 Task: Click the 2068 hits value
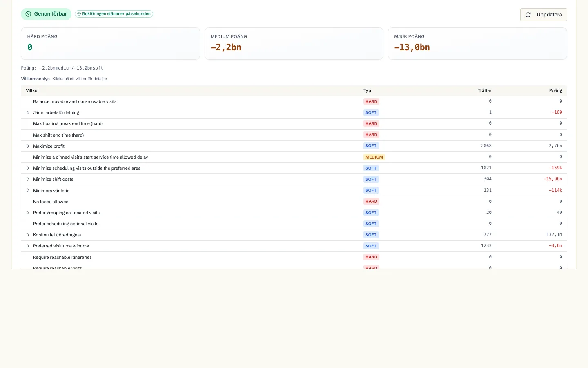coord(486,146)
